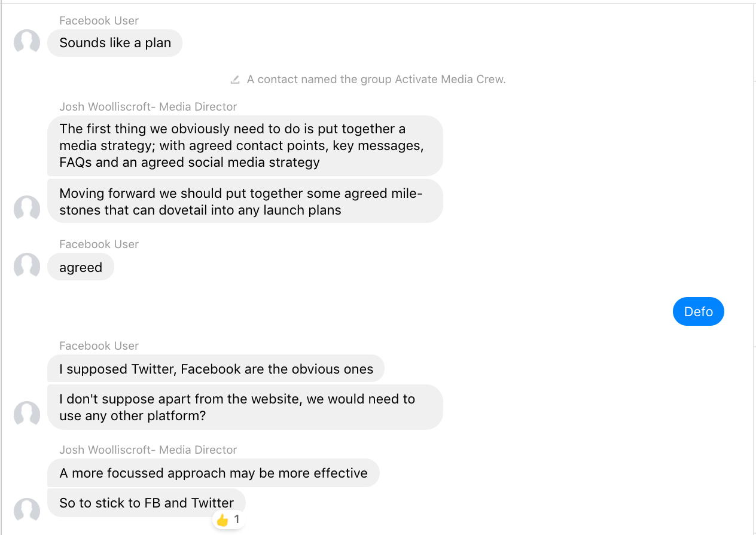
Task: Click the lower 'Josh Woolliscroft- Media Director' name
Action: [x=148, y=450]
